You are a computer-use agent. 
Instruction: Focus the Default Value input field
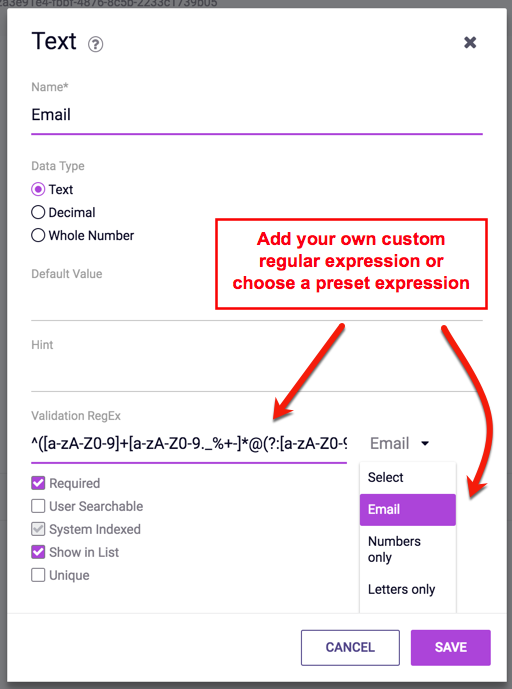click(257, 303)
